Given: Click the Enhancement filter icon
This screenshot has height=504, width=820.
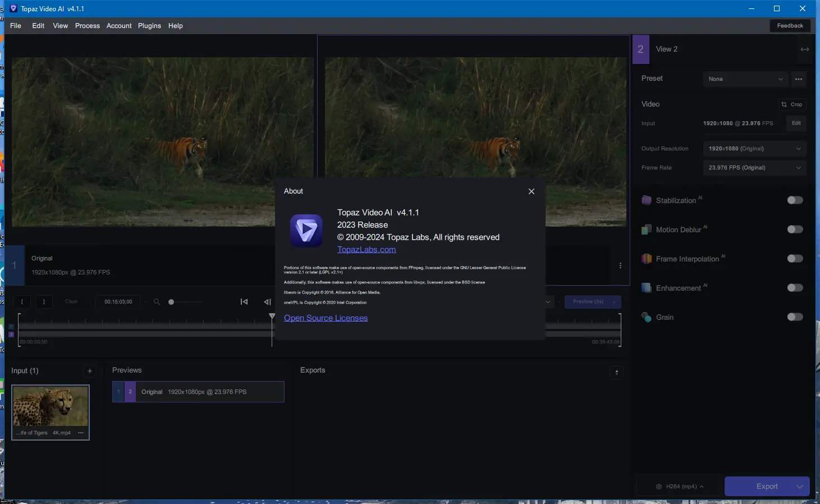Looking at the screenshot, I should (647, 288).
